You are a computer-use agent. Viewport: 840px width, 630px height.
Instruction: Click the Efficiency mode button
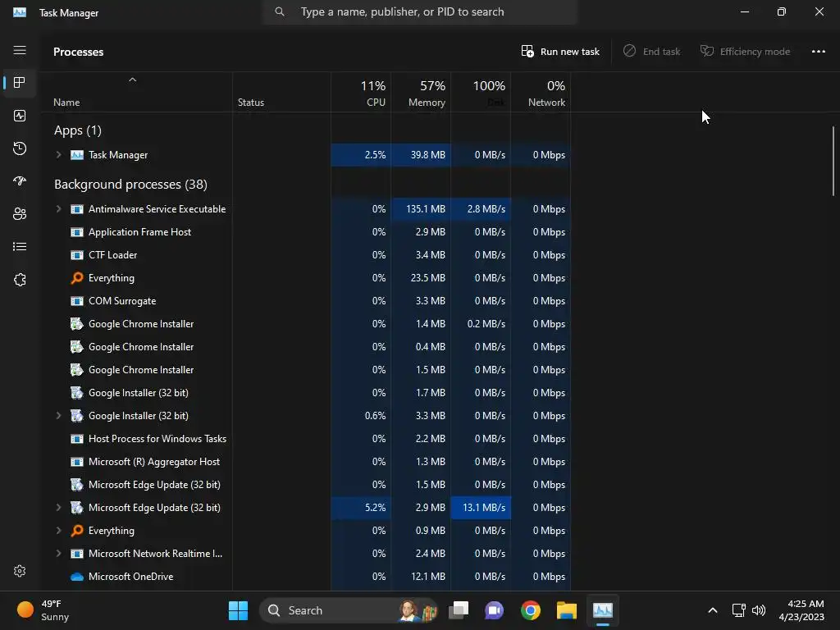tap(745, 52)
